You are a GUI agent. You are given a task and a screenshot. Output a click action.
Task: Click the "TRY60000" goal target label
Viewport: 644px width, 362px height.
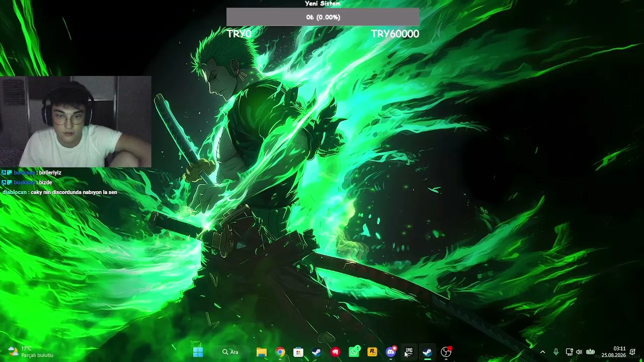pyautogui.click(x=395, y=34)
